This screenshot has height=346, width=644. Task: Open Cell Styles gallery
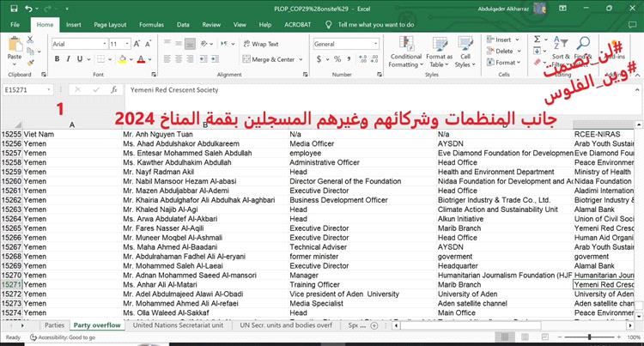pyautogui.click(x=465, y=52)
